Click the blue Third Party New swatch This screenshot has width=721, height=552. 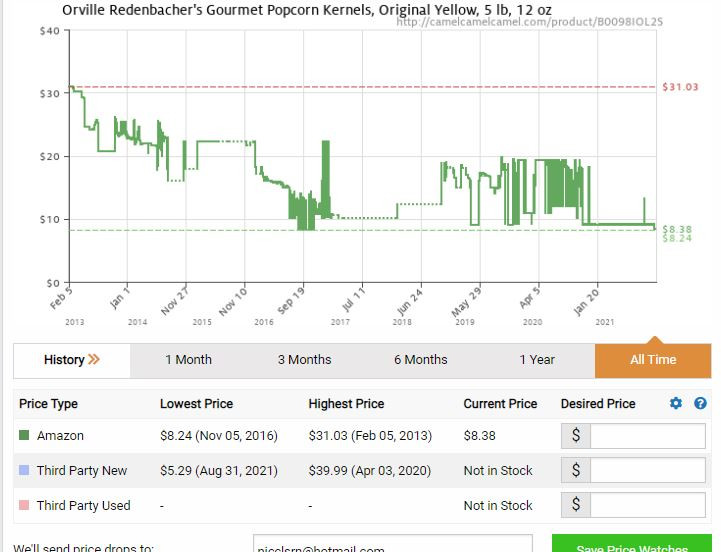click(24, 470)
